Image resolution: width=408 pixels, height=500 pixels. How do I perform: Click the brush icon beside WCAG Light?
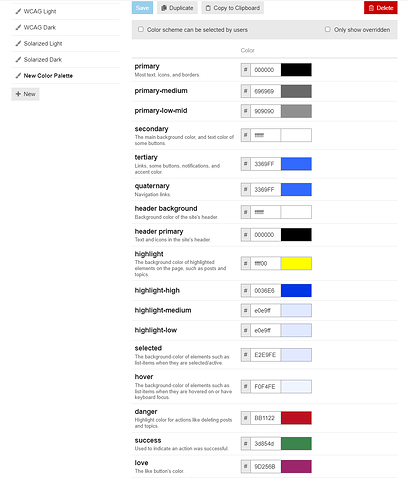[18, 11]
